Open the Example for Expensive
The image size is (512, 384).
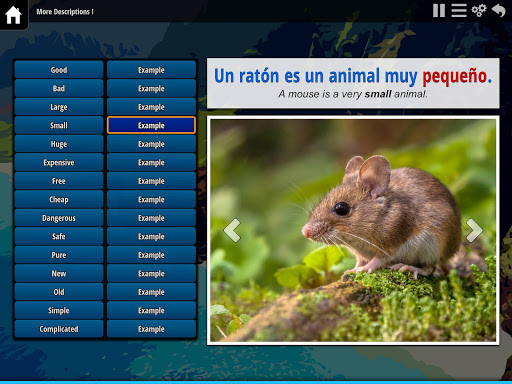pos(151,162)
